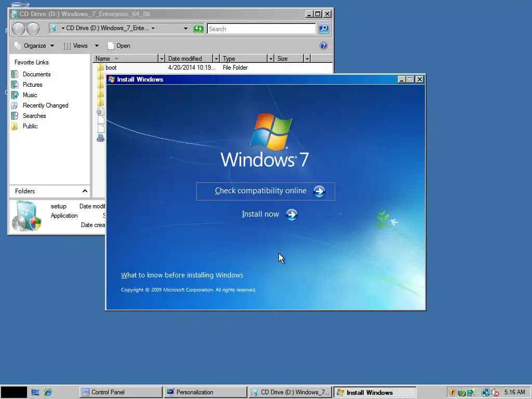Click the Search magnifier button
532x399 pixels.
click(324, 29)
